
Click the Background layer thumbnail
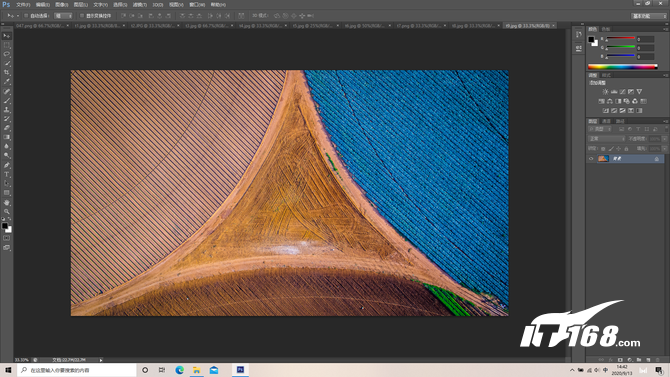tap(603, 159)
